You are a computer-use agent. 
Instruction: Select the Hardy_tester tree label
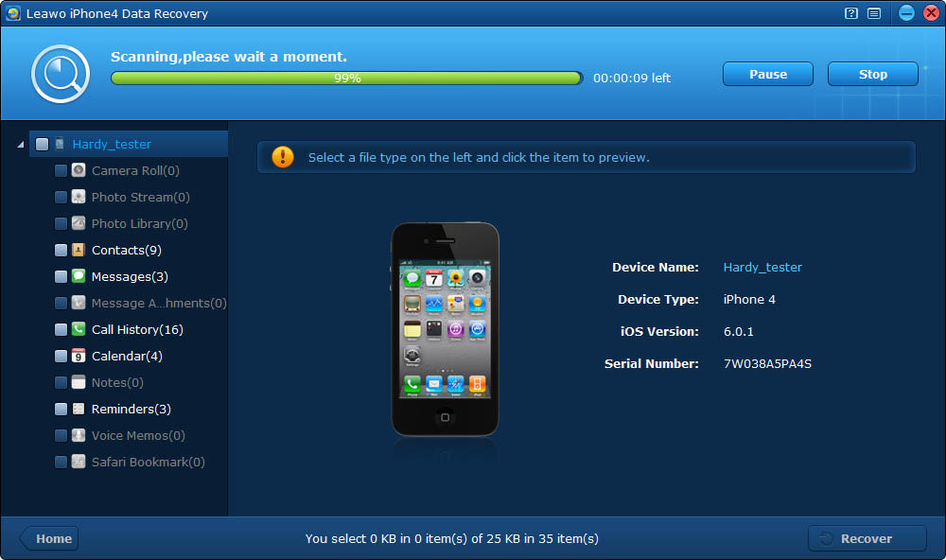click(x=112, y=144)
